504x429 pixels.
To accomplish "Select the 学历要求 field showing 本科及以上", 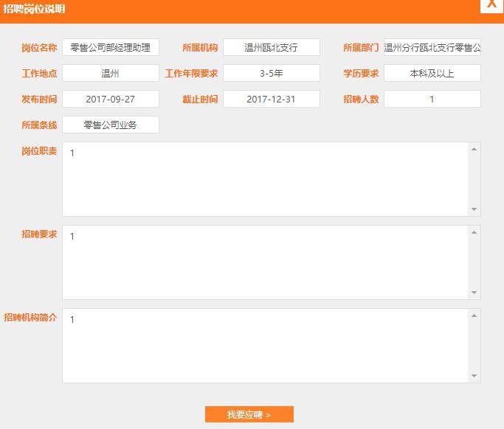I will (x=432, y=74).
